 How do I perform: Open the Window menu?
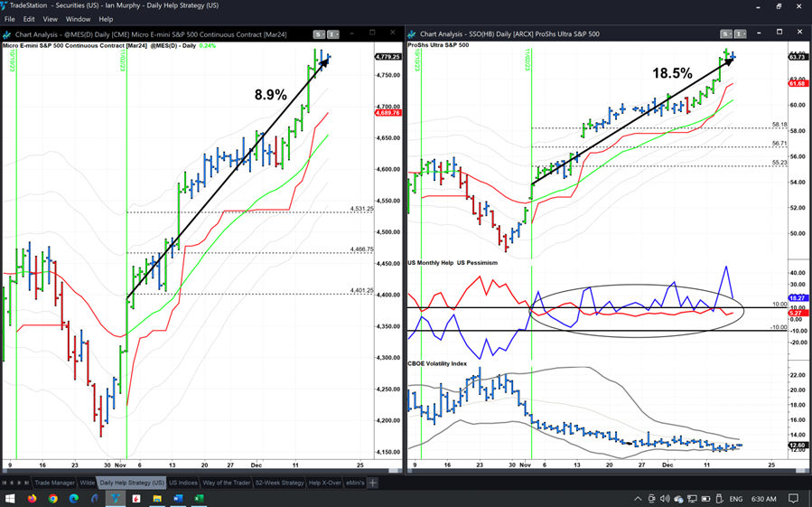coord(78,19)
